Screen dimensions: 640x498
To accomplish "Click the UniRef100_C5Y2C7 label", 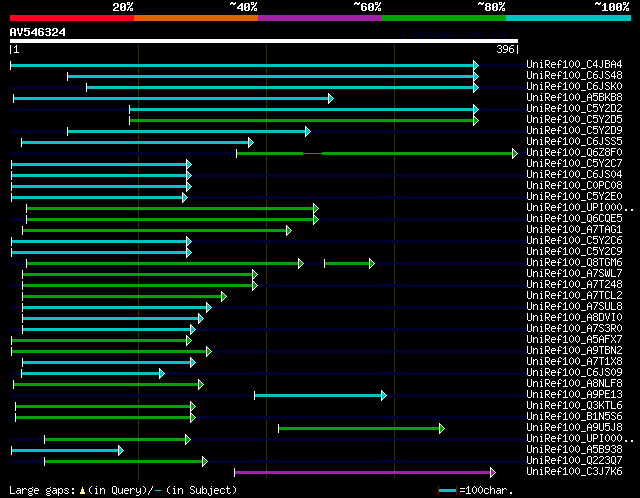I will (574, 164).
